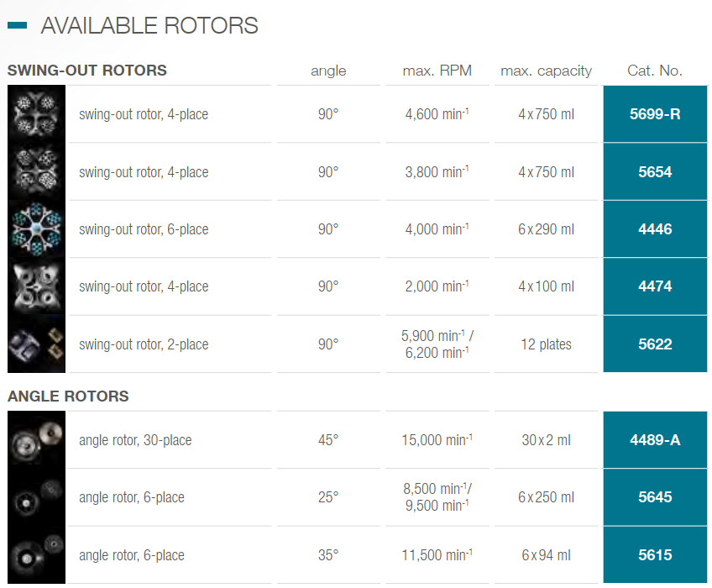Select the 5654 swing-out rotor image
The height and width of the screenshot is (588, 712).
[37, 172]
